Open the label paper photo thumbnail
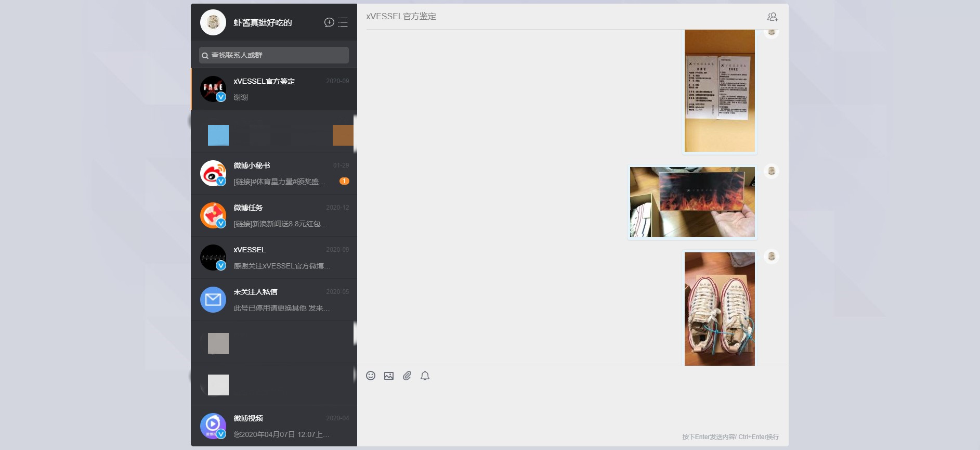The image size is (980, 450). (720, 91)
